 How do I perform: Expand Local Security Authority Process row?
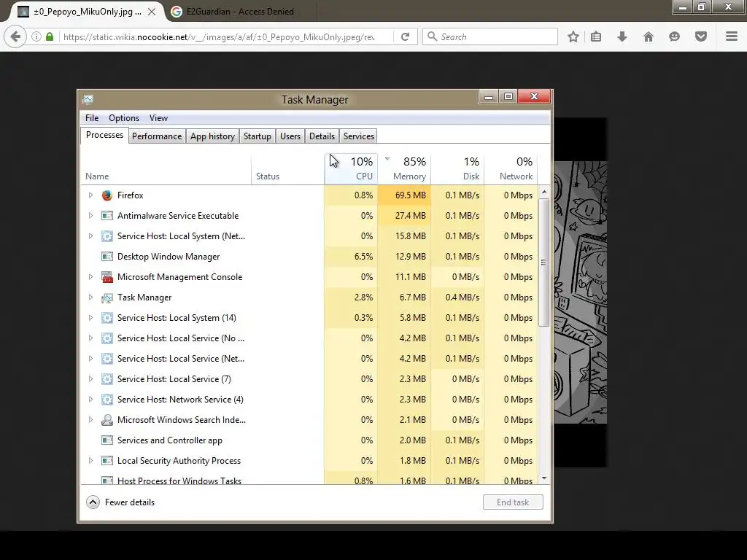[90, 461]
